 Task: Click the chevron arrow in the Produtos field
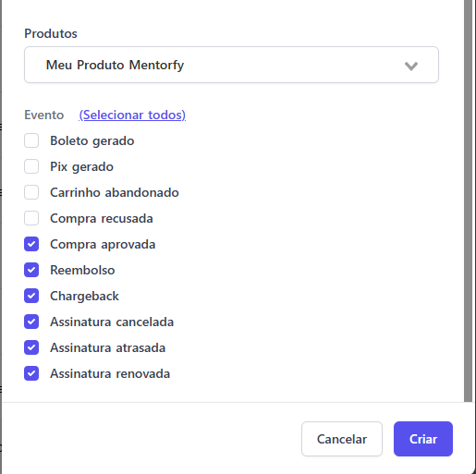tap(411, 66)
